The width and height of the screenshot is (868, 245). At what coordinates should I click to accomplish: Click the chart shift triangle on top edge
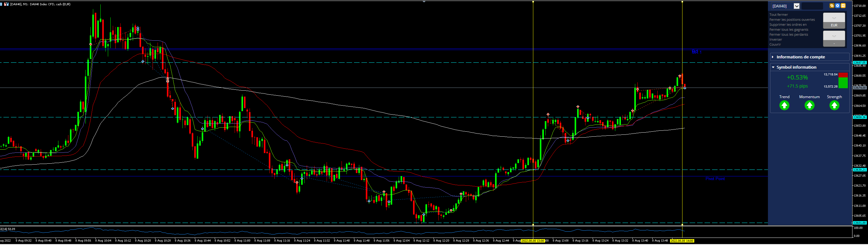pyautogui.click(x=424, y=2)
